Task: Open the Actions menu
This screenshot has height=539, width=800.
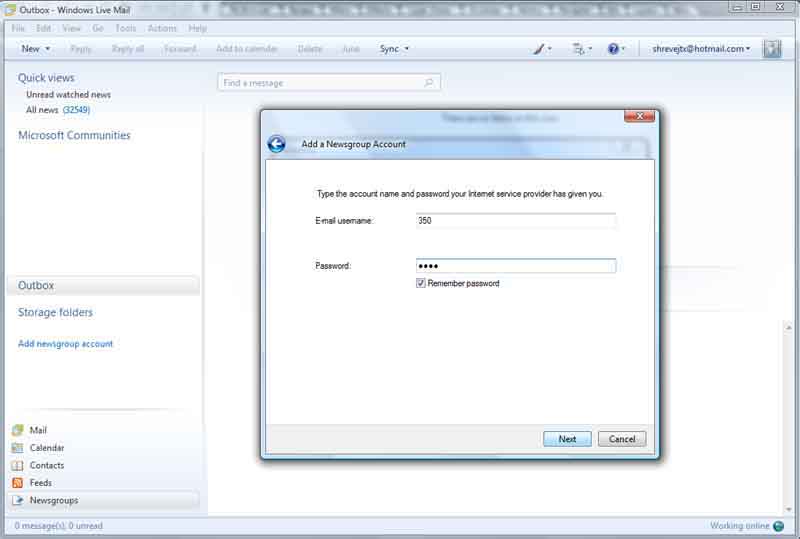Action: (x=162, y=28)
